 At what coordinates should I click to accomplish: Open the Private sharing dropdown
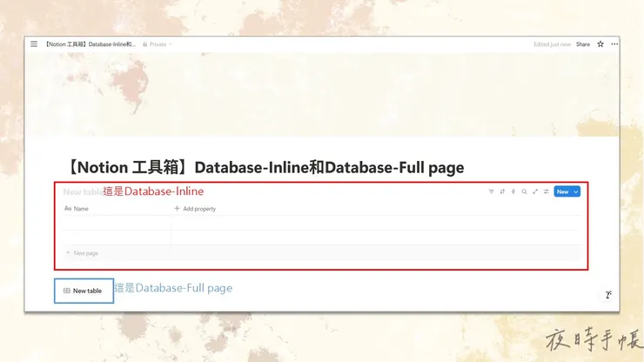pos(158,44)
